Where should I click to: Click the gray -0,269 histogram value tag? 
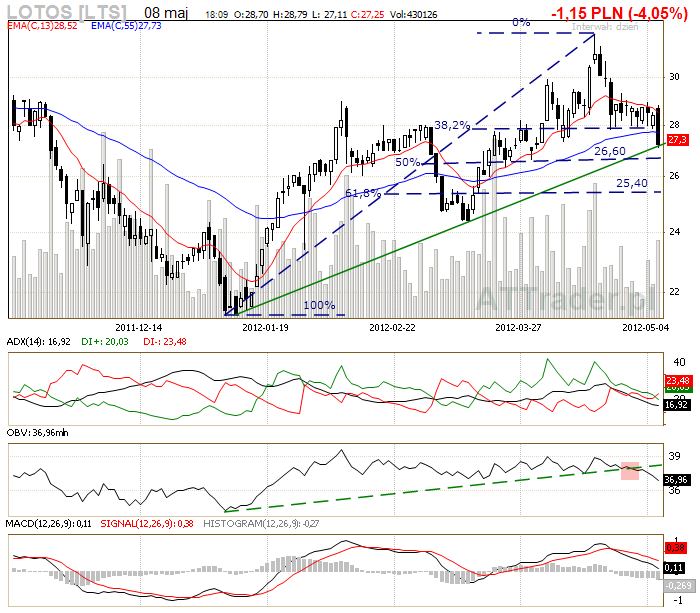679,586
